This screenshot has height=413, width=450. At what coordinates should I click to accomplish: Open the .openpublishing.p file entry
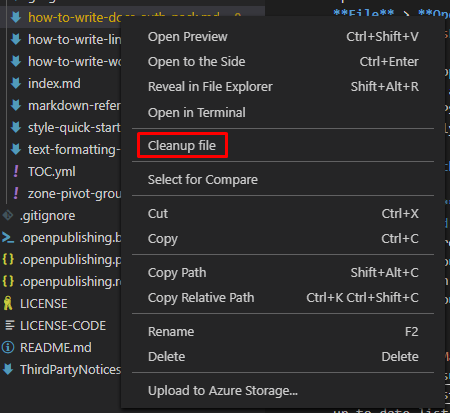click(x=70, y=259)
